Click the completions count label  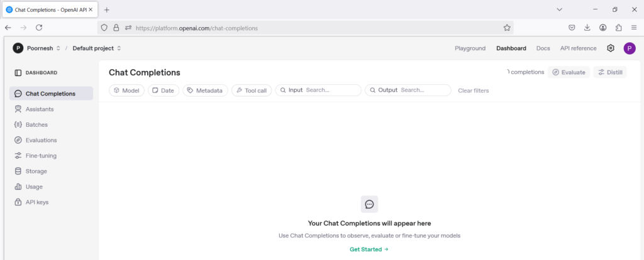point(525,72)
